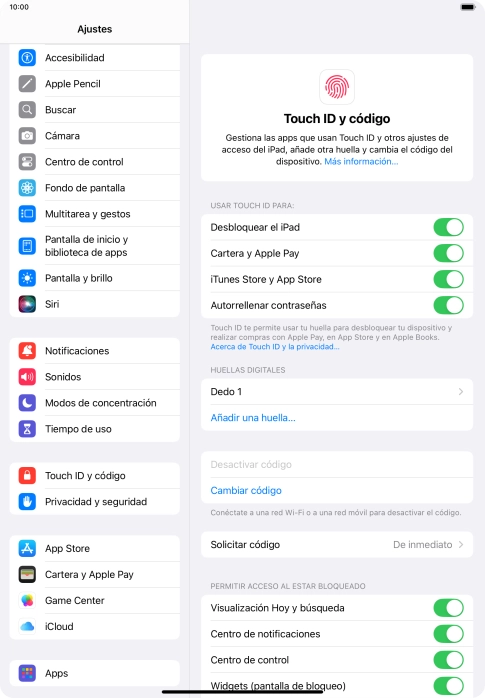Select Privacidad y seguridad in sidebar
Screen dimensions: 485x698
click(x=95, y=502)
